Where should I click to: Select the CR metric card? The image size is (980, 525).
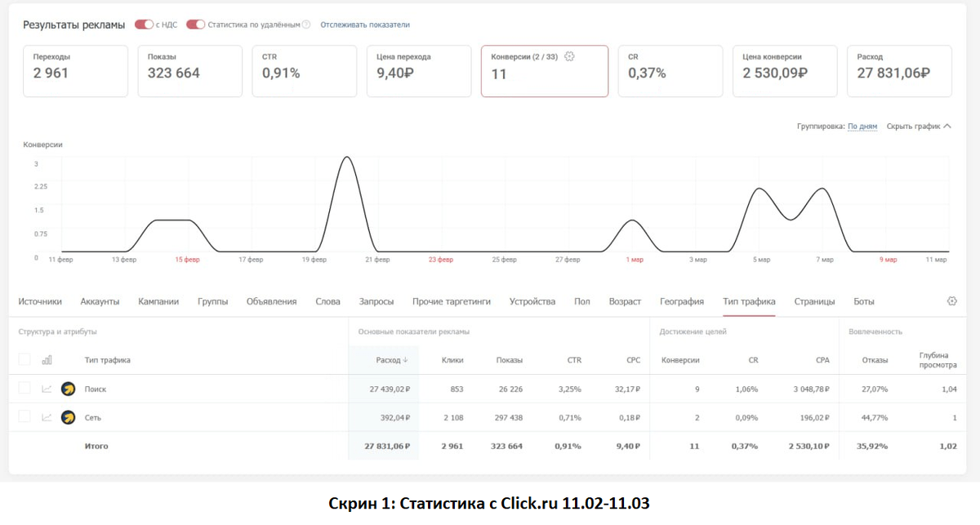click(x=670, y=71)
